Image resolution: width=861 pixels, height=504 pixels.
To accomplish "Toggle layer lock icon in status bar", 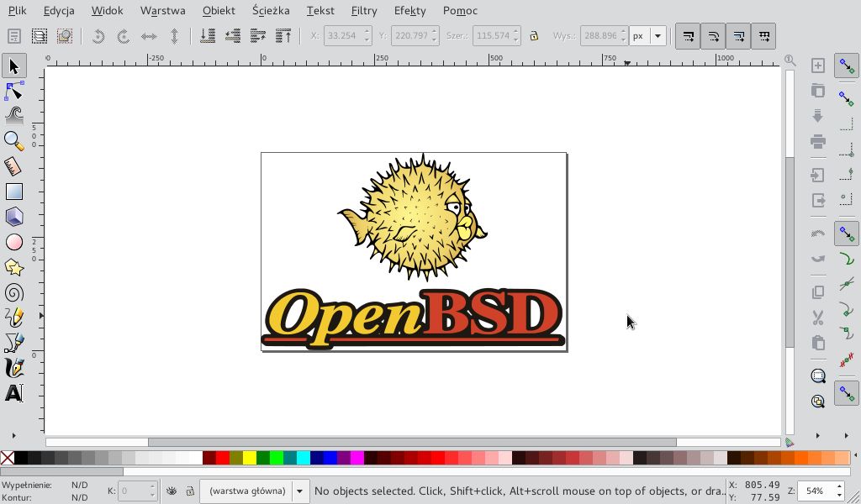I will point(189,491).
